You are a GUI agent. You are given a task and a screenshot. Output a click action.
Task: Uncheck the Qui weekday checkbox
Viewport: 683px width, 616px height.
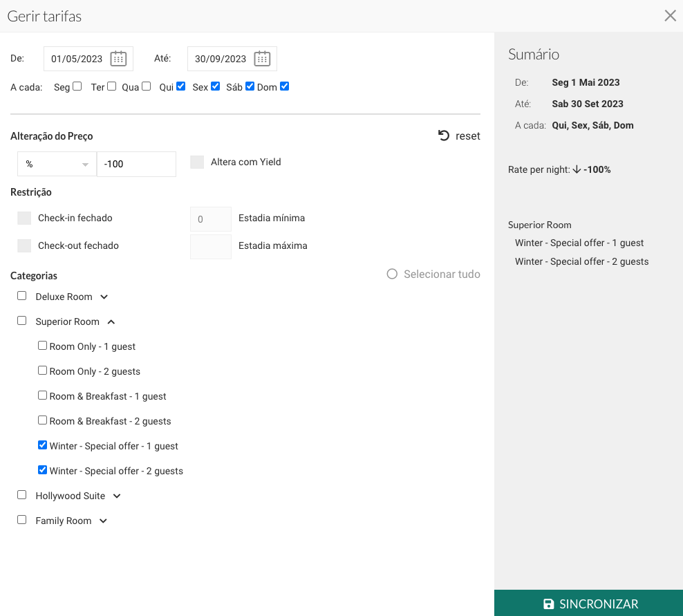point(180,86)
